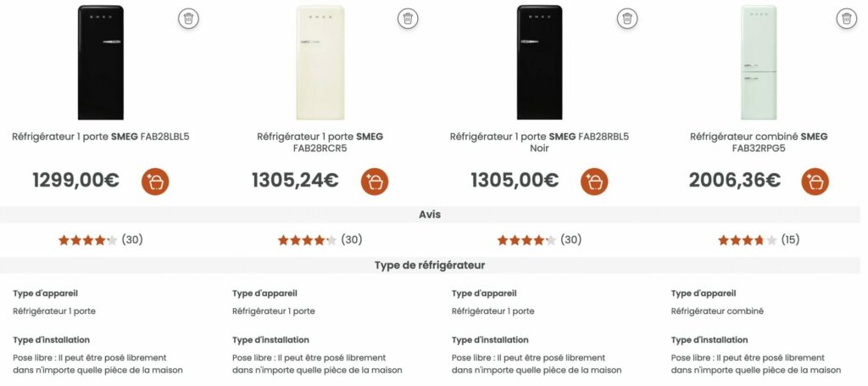Image resolution: width=868 pixels, height=386 pixels.
Task: Add 1299,00€ fridge to basket
Action: (155, 182)
